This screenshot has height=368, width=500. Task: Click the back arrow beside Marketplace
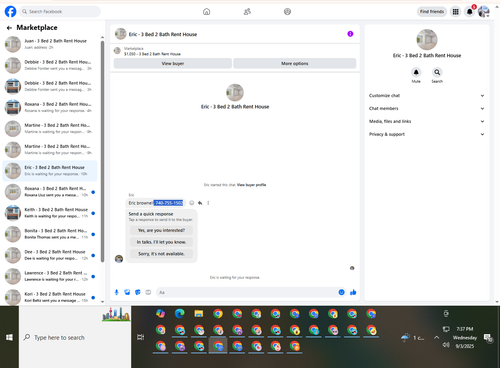click(x=9, y=28)
